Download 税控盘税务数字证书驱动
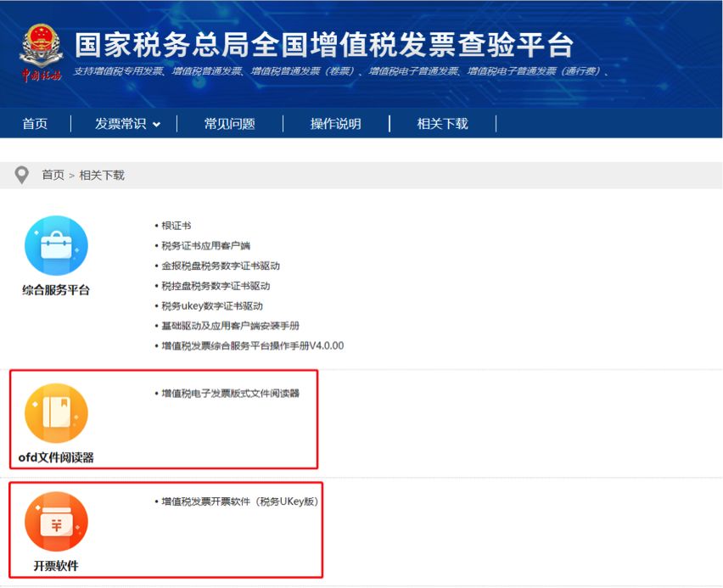The width and height of the screenshot is (723, 588). pos(216,286)
